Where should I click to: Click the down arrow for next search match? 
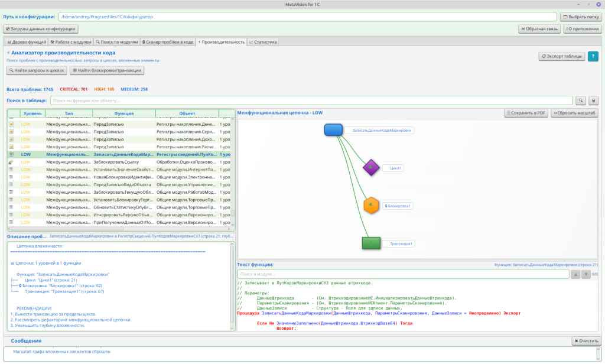[x=586, y=274]
